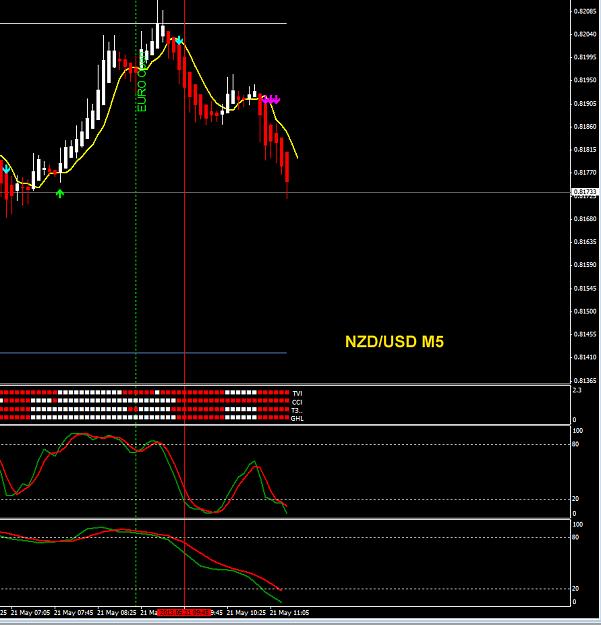
Task: Click the 21 May 07:05 time label
Action: pyautogui.click(x=31, y=612)
